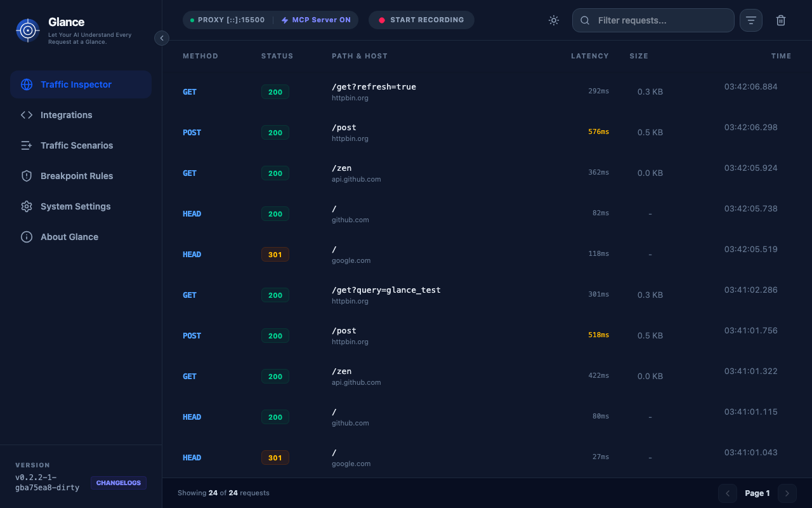Open the Changelogs button
The height and width of the screenshot is (508, 812).
pyautogui.click(x=119, y=483)
